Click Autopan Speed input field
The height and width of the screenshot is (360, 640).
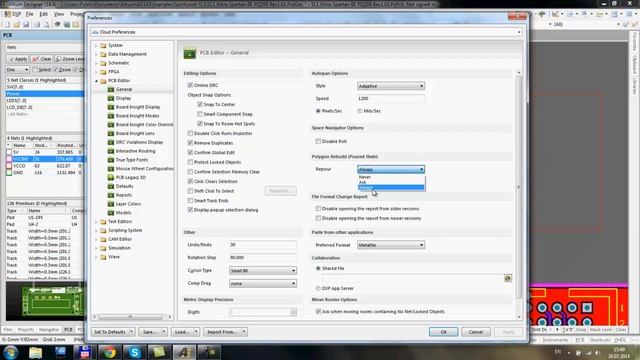391,98
